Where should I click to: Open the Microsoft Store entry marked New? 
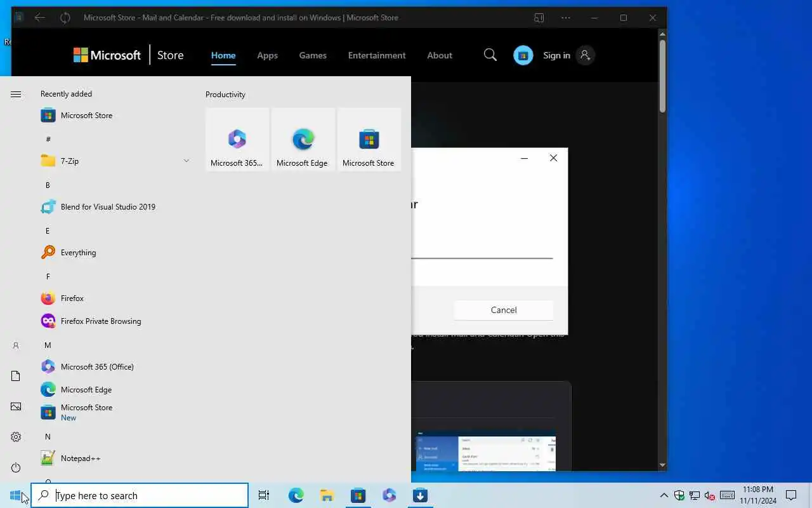pyautogui.click(x=114, y=413)
